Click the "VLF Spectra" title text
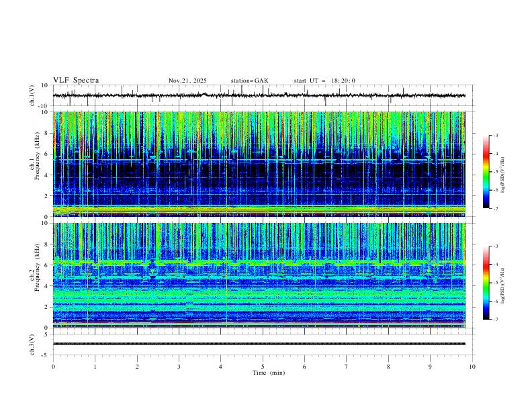 [76, 81]
